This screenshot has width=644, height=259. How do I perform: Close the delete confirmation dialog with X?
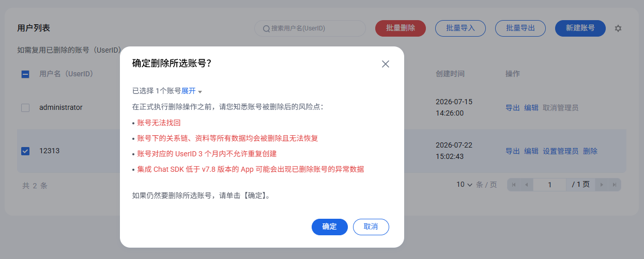click(386, 64)
